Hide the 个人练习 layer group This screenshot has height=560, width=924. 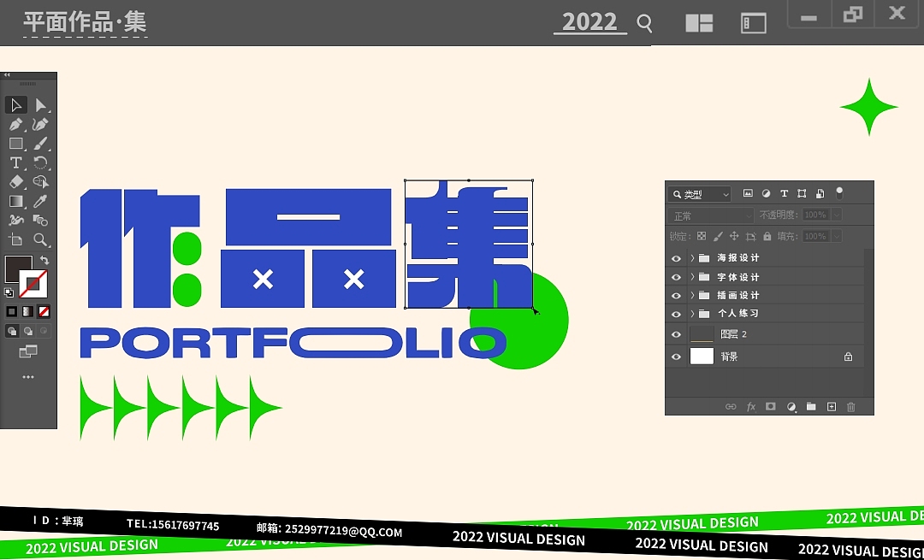coord(677,314)
